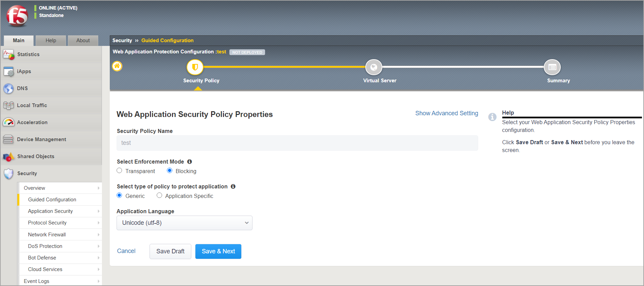This screenshot has height=286, width=644.
Task: Choose Application Specific policy type
Action: point(159,196)
